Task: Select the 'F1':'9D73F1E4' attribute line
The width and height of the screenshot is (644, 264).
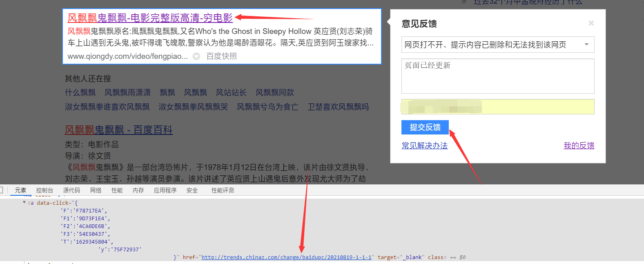Action: (x=85, y=219)
